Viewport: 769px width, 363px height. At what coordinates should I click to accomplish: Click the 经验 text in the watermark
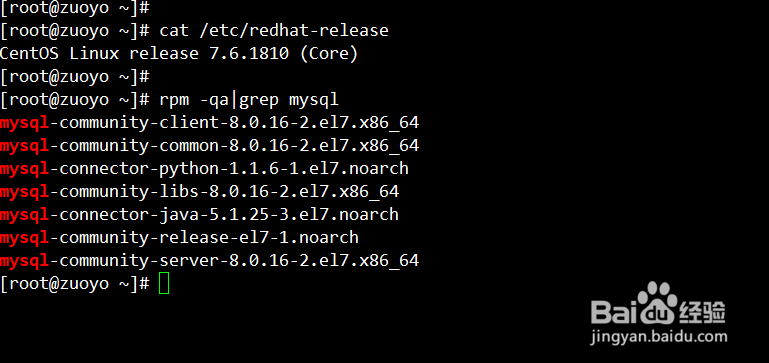(702, 311)
